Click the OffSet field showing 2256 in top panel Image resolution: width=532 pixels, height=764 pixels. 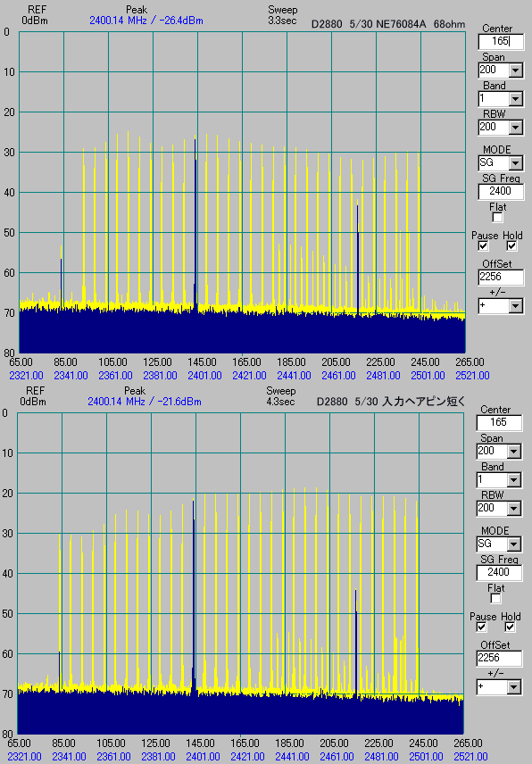(501, 277)
